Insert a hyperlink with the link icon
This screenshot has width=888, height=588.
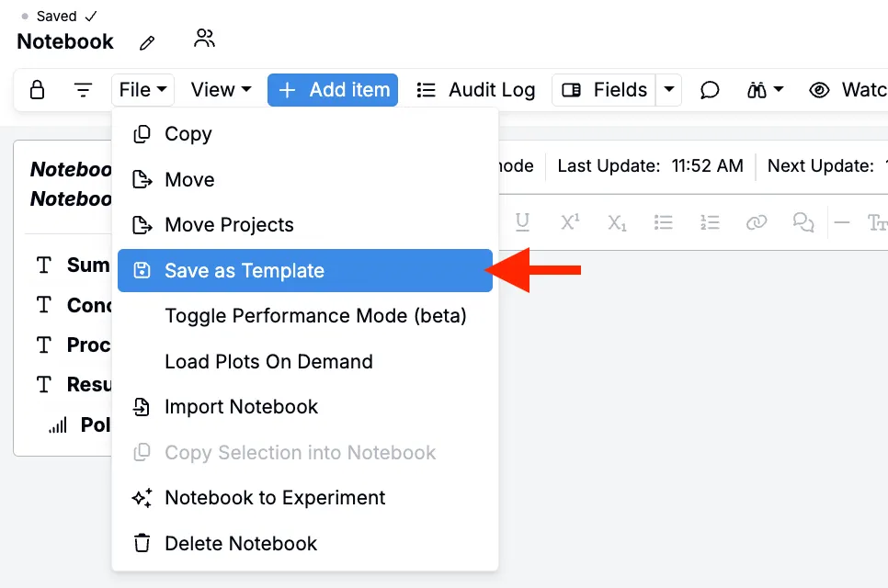pyautogui.click(x=756, y=222)
